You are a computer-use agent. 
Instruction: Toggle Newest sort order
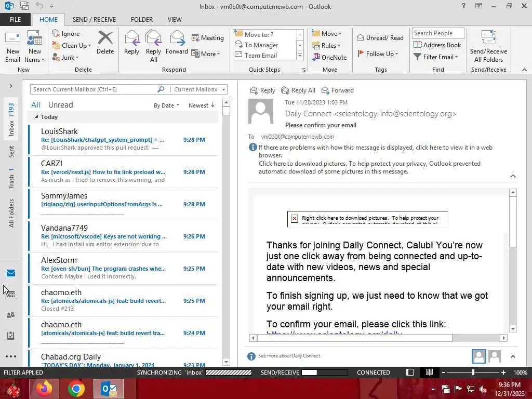[x=201, y=105]
